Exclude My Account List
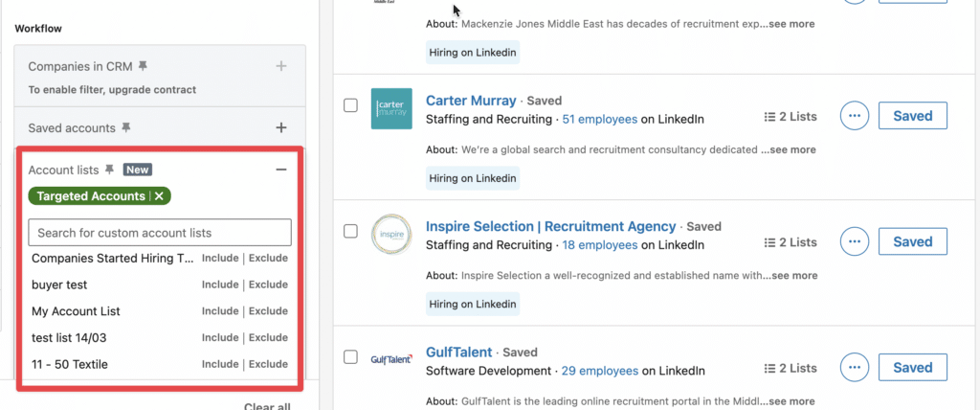 click(268, 311)
